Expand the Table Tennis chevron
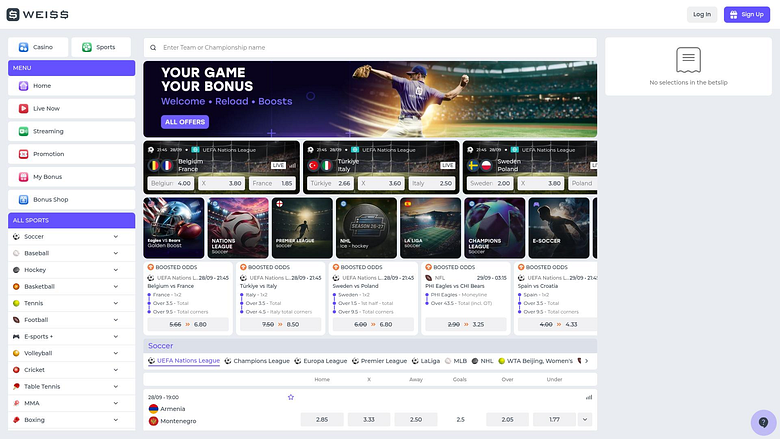 pyautogui.click(x=115, y=386)
